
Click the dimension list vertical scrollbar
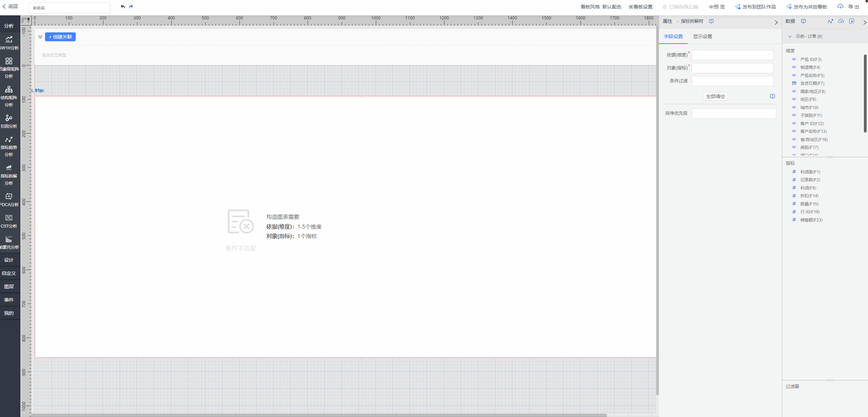coord(865,93)
